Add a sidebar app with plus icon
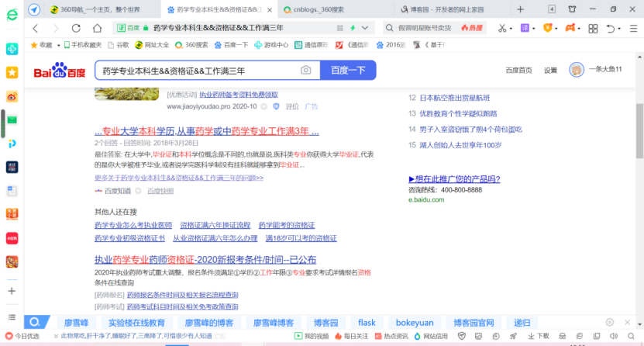Screen dimensions: 644x346 tap(12, 291)
